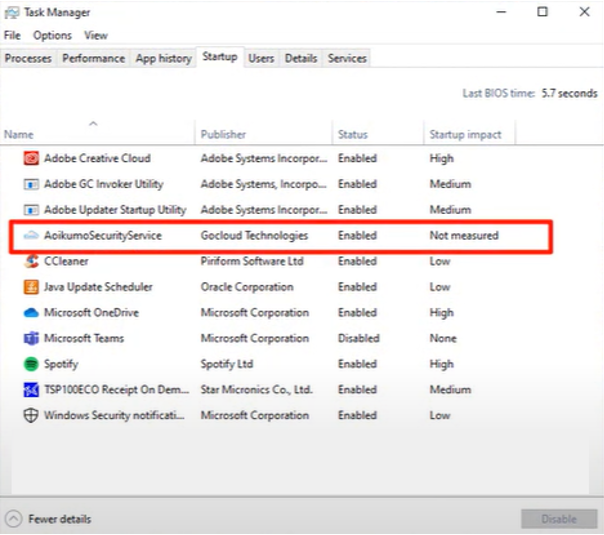Click Medium impact for TSP100ECO row

(450, 390)
